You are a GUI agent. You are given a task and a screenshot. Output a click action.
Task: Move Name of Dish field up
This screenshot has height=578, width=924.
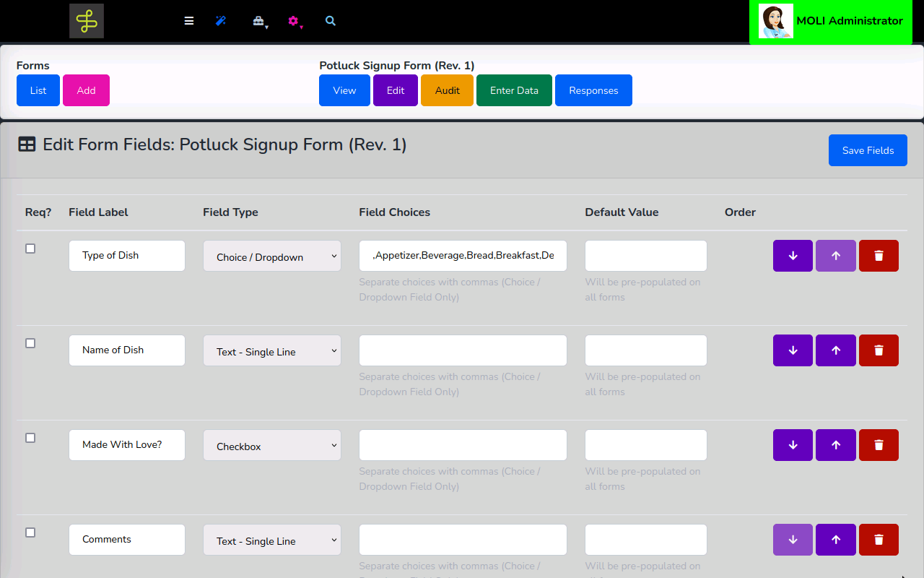836,350
